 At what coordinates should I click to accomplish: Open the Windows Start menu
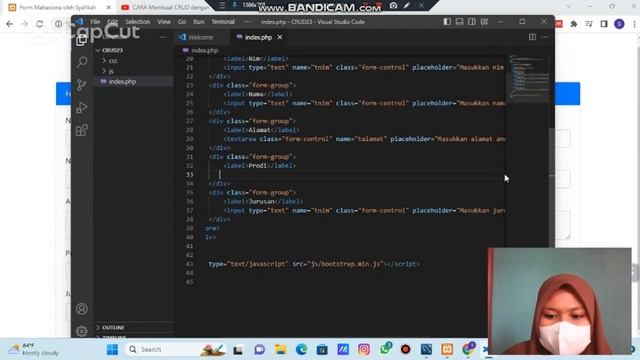112,349
